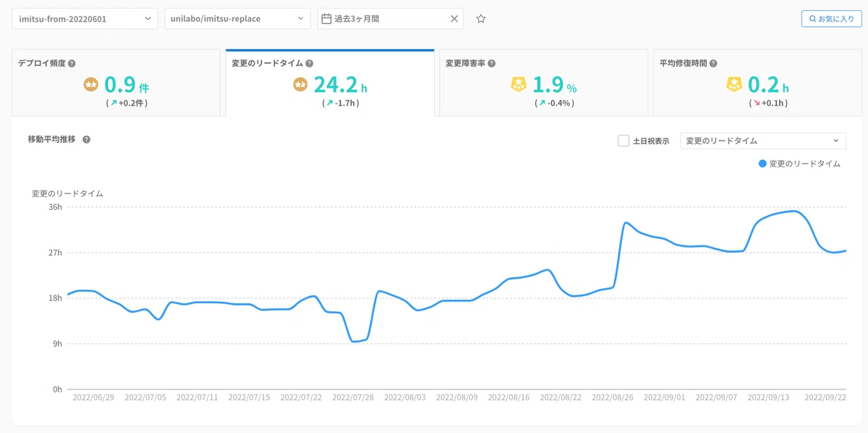
Task: Click the ( ↗ -0.4% ) change text
Action: coord(554,104)
